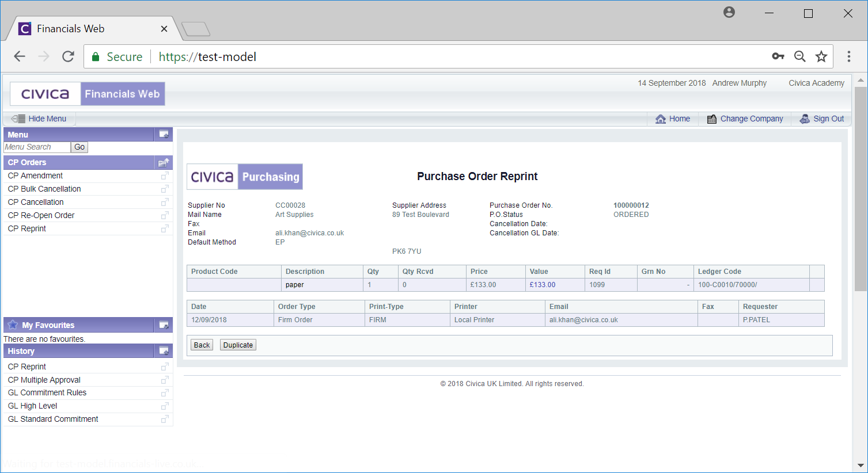Click the Qty value 1 link
Viewport: 868px width, 473px height.
(x=369, y=285)
